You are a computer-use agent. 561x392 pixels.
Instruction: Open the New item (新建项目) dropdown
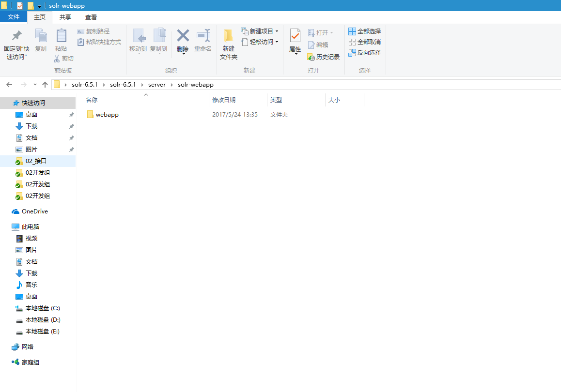point(260,31)
